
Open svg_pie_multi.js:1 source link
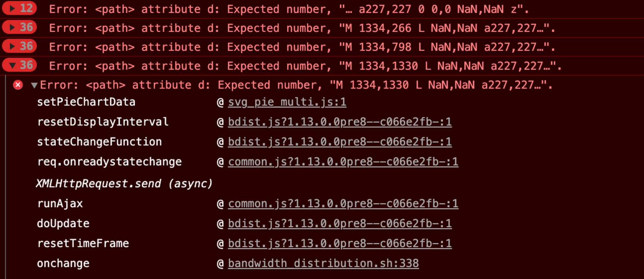287,102
